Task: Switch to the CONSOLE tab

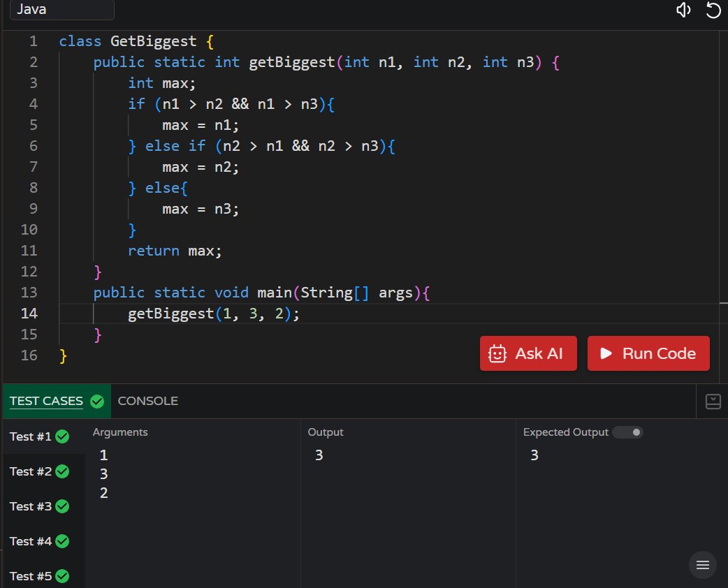Action: [147, 401]
